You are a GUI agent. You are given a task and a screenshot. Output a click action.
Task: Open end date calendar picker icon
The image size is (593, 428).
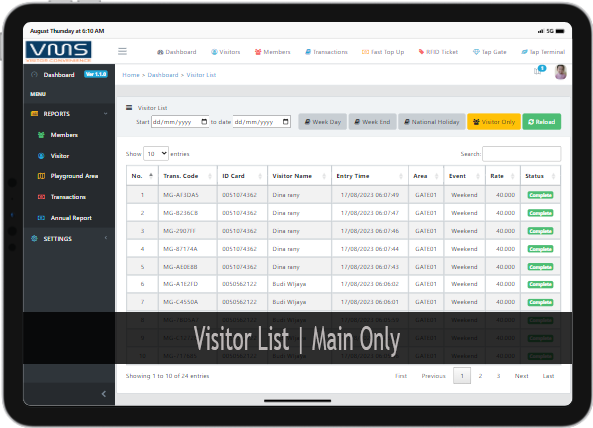286,122
